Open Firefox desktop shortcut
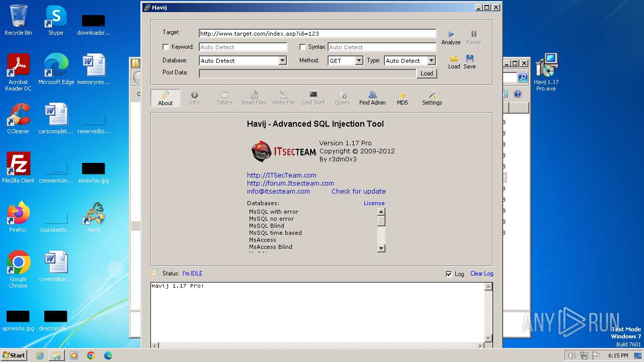 tap(18, 217)
